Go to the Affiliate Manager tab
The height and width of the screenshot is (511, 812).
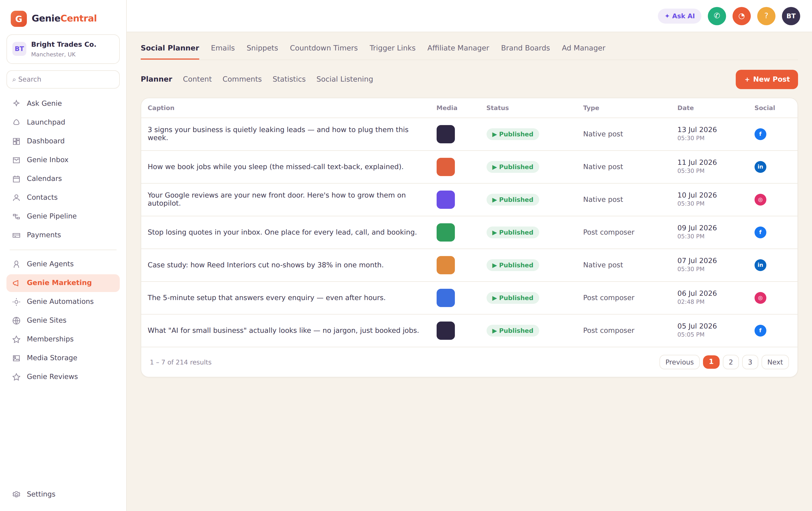point(458,48)
